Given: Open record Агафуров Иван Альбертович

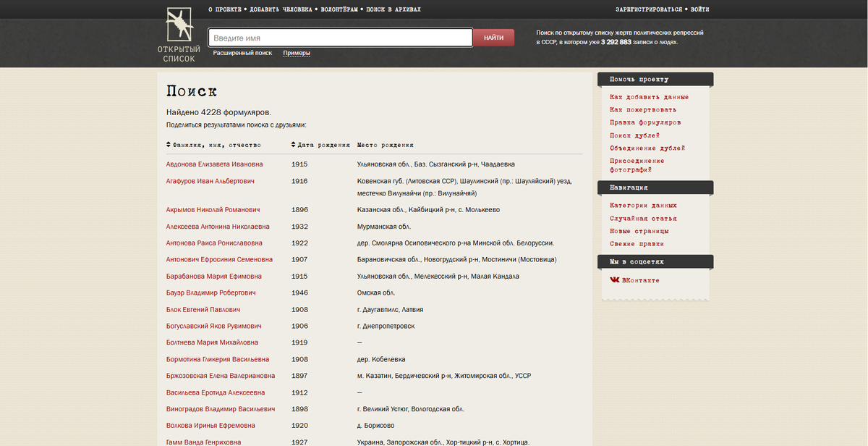Looking at the screenshot, I should (x=210, y=181).
